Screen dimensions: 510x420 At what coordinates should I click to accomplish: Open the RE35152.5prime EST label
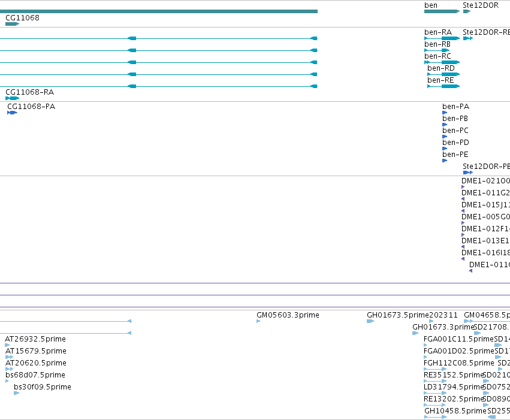click(x=454, y=376)
